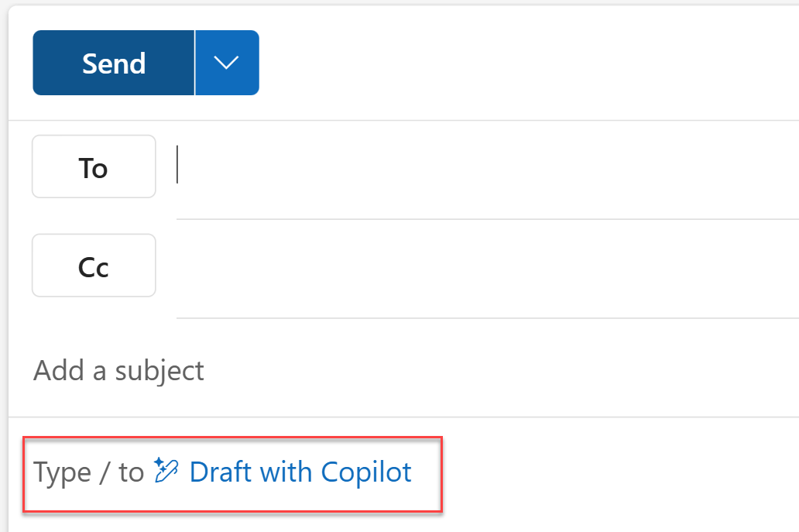Viewport: 799px width, 532px height.
Task: Click inside the Cc address line
Action: (x=387, y=266)
